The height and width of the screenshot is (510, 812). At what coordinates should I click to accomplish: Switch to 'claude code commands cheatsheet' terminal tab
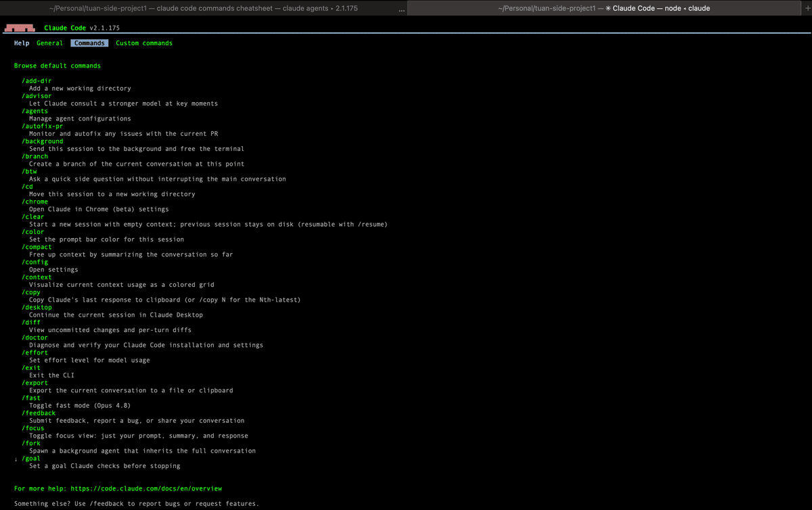tap(204, 8)
